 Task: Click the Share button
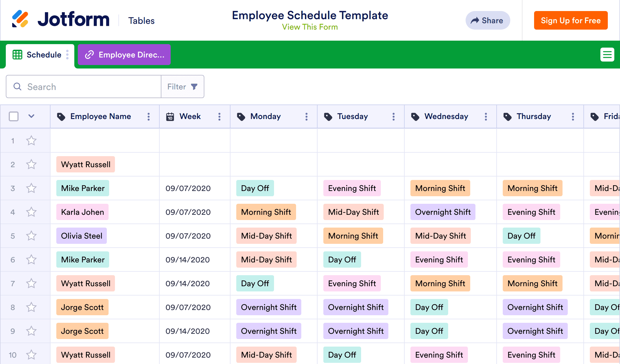click(x=488, y=21)
